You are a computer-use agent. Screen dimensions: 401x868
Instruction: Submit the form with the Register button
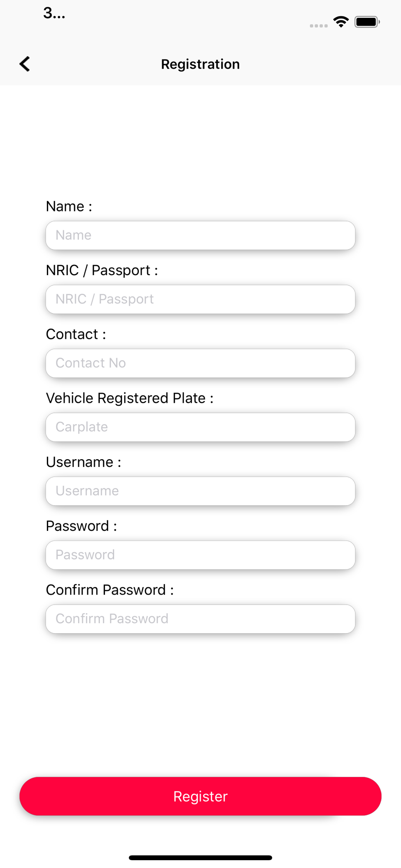200,796
